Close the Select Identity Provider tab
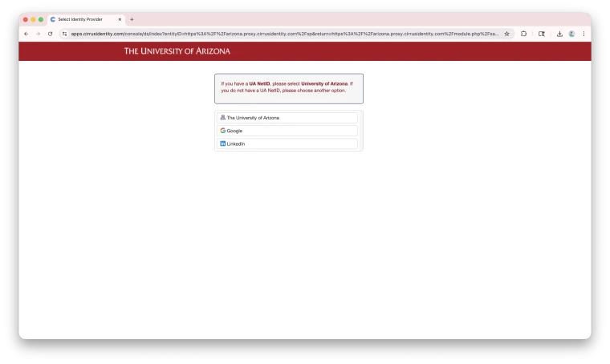 tap(120, 19)
